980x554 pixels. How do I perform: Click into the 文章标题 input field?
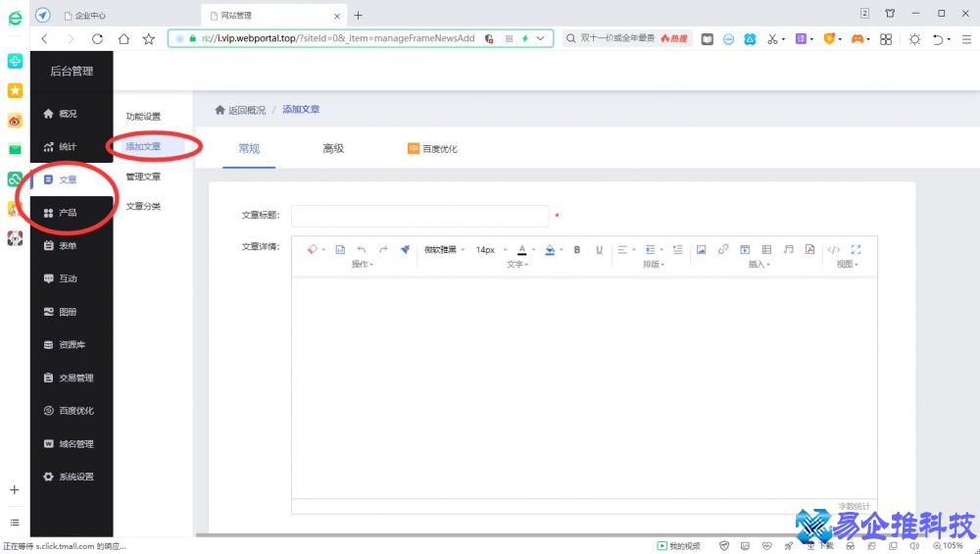(x=419, y=216)
